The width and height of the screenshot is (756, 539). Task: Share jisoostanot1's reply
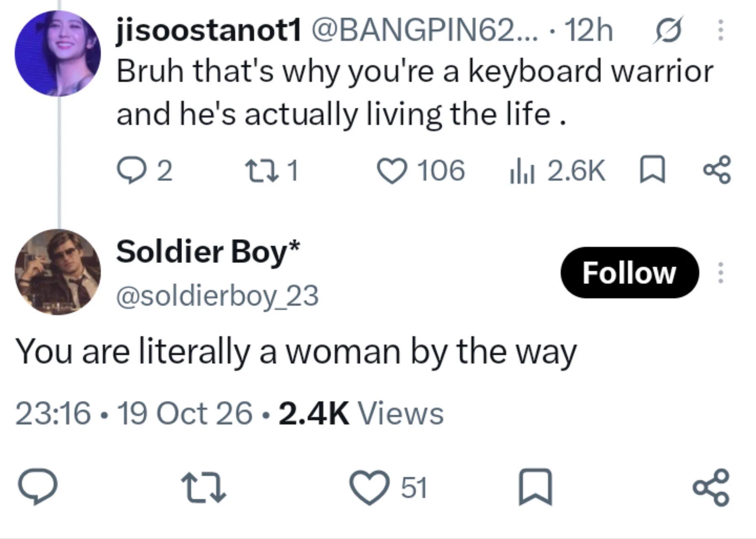tap(717, 170)
